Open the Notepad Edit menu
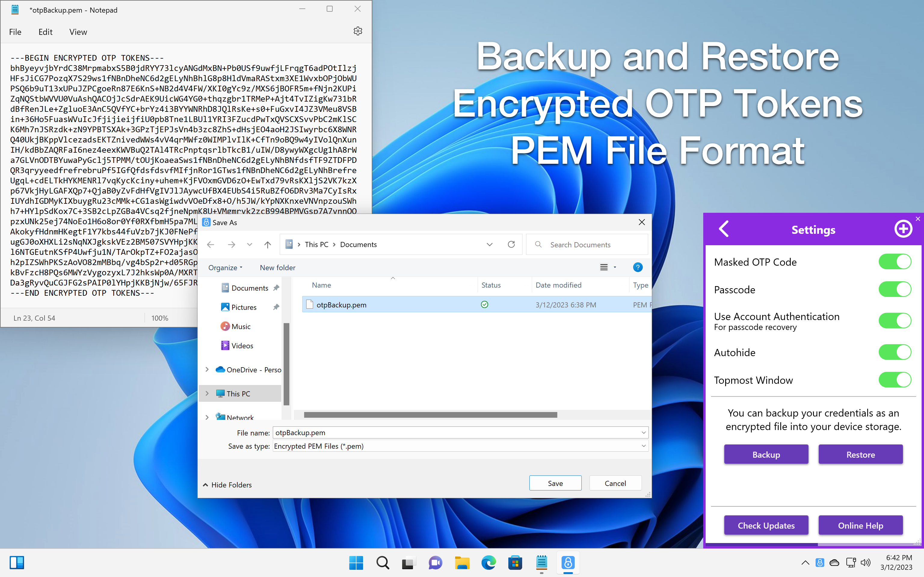The height and width of the screenshot is (577, 924). pos(45,32)
